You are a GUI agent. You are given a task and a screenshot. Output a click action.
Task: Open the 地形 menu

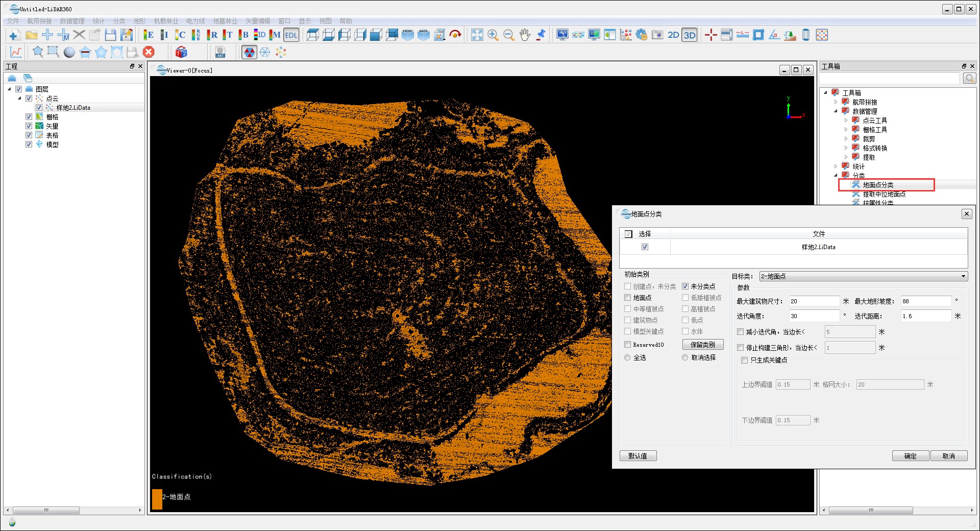pyautogui.click(x=139, y=21)
